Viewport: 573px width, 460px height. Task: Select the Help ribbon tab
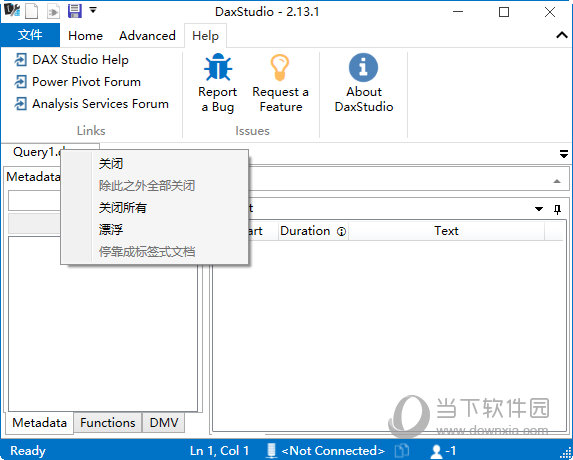click(205, 35)
